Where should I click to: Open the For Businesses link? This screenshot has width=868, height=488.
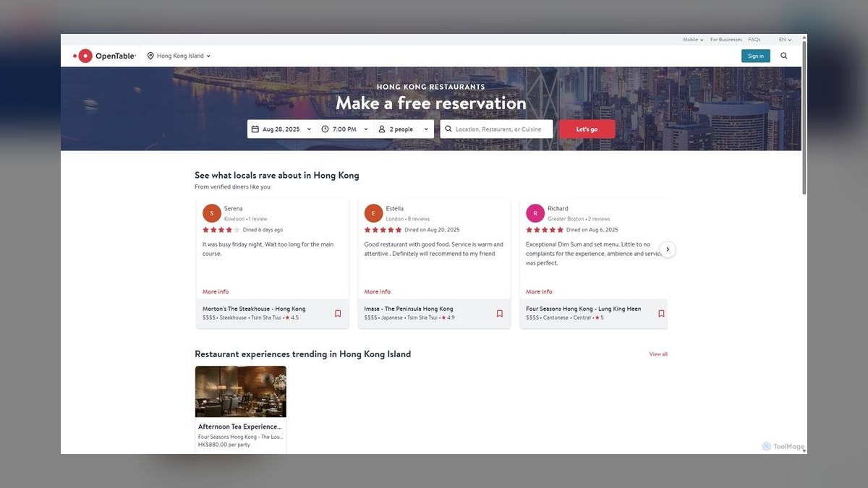pos(726,40)
